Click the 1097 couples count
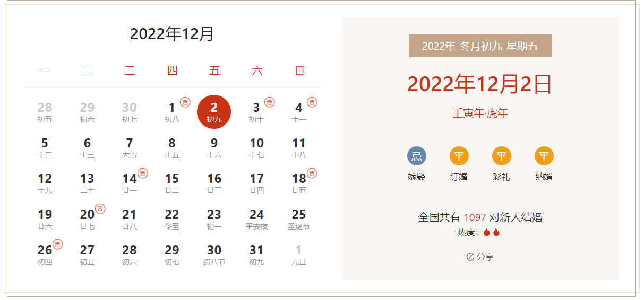Viewport: 644px width, 300px height. (475, 217)
